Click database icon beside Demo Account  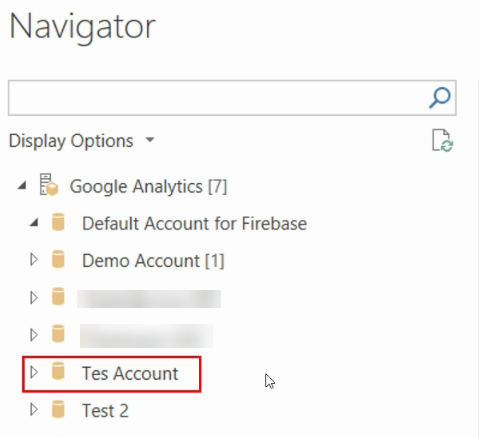tap(58, 259)
